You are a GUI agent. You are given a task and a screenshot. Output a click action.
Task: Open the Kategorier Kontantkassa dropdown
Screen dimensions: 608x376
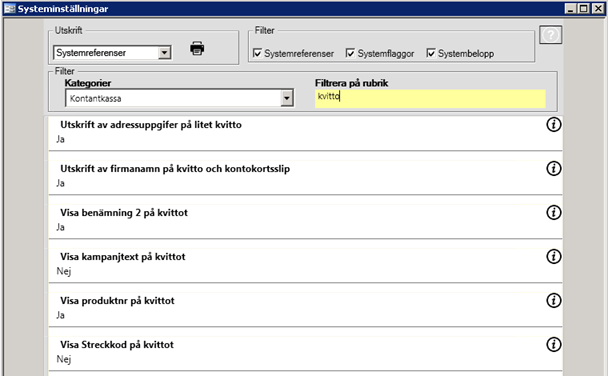(x=287, y=98)
